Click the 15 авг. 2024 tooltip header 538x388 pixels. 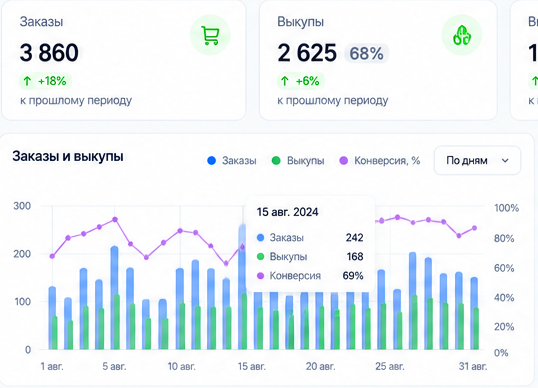click(x=288, y=212)
